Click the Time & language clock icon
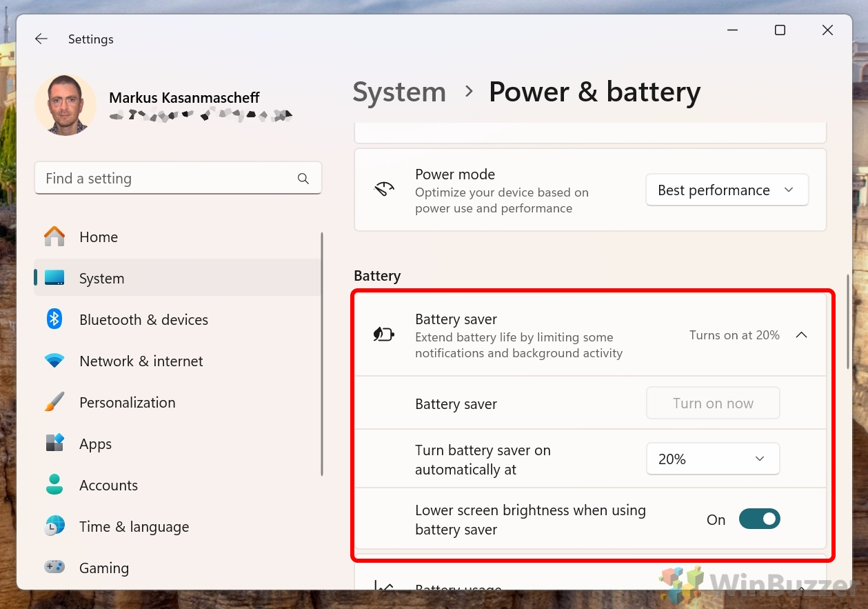Screen dimensions: 868x609 54,526
